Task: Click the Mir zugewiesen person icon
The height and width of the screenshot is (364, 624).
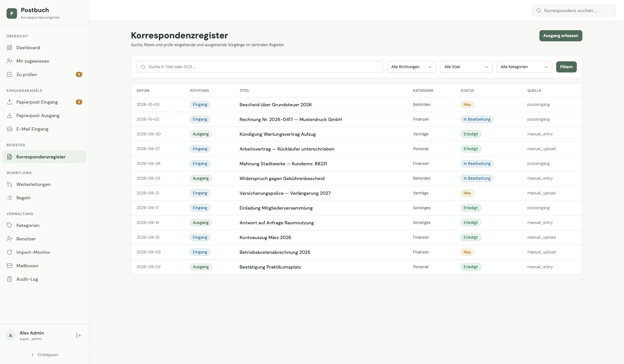Action: point(10,61)
